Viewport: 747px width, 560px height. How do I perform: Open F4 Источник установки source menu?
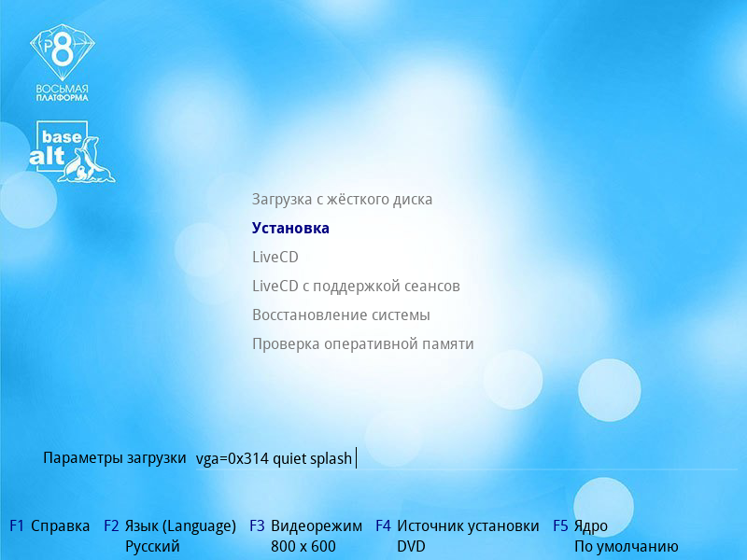458,525
